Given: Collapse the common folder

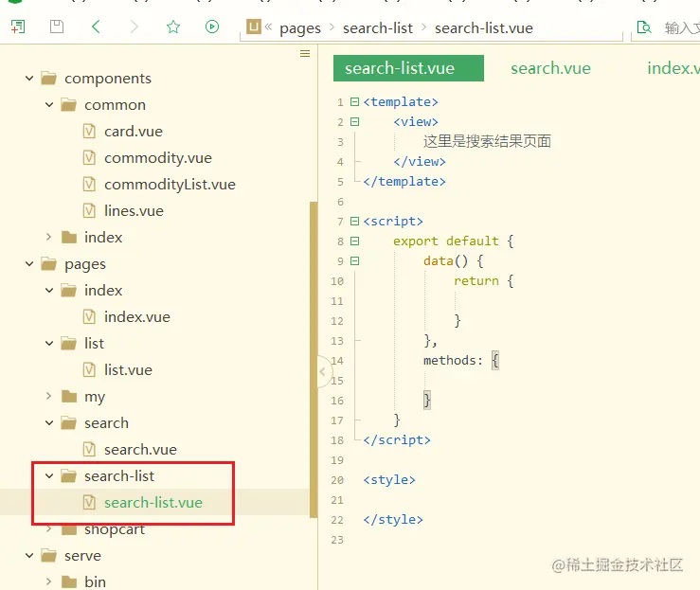Looking at the screenshot, I should (x=49, y=105).
